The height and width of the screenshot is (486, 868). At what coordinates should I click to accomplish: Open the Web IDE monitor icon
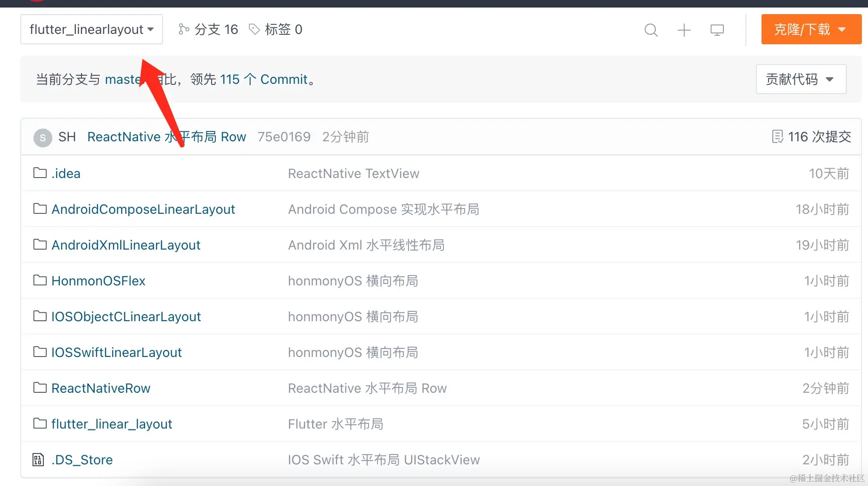717,30
